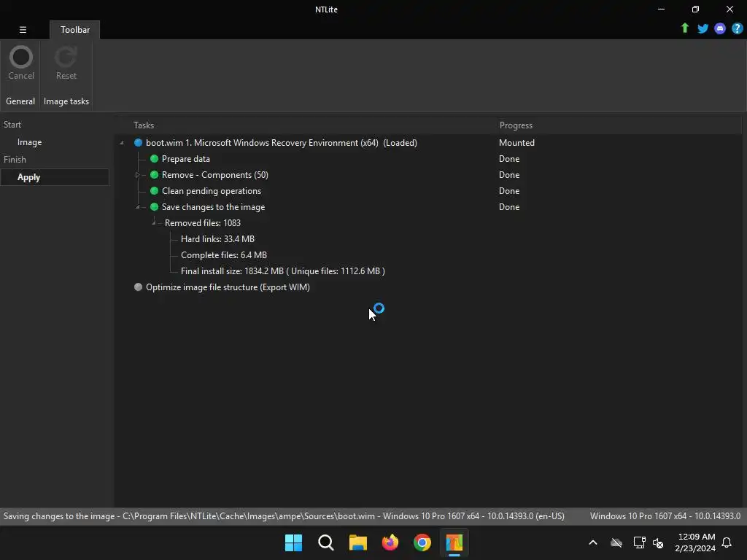Screen dimensions: 747x560
Task: Click green dot beside Prepare data
Action: click(x=154, y=159)
